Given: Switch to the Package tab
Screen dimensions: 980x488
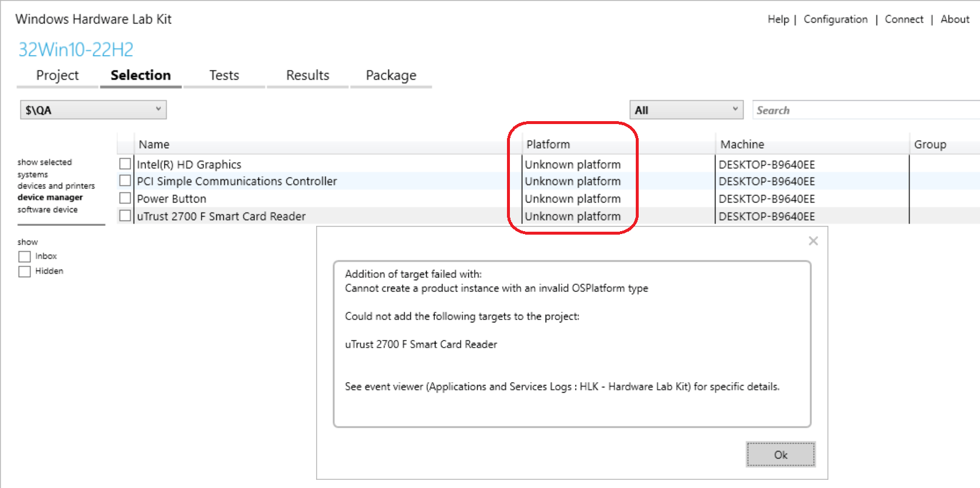Looking at the screenshot, I should coord(391,75).
